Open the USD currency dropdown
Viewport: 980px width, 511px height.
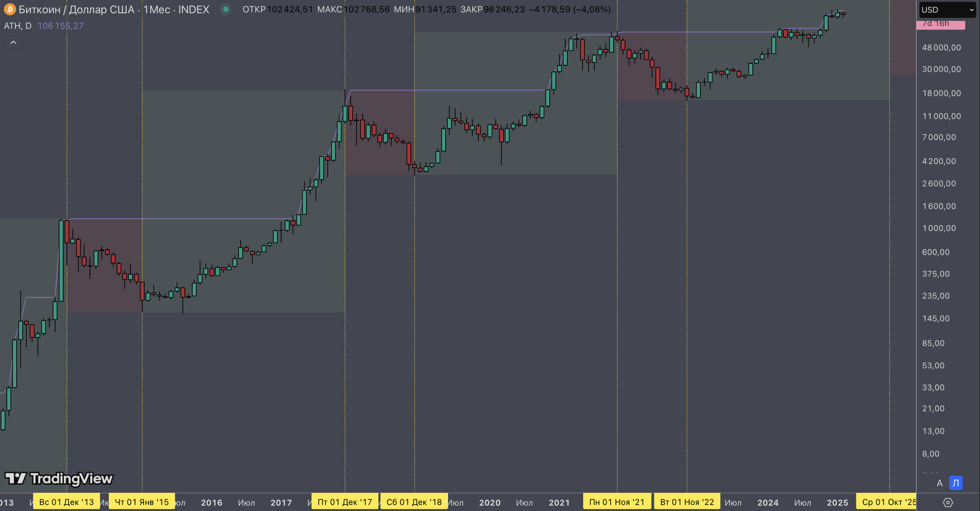[947, 10]
